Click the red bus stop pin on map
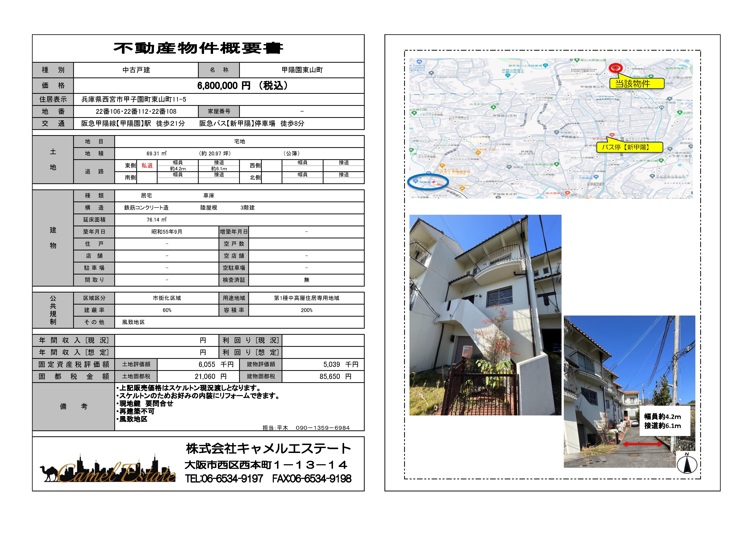This screenshot has height=535, width=756. 612,135
